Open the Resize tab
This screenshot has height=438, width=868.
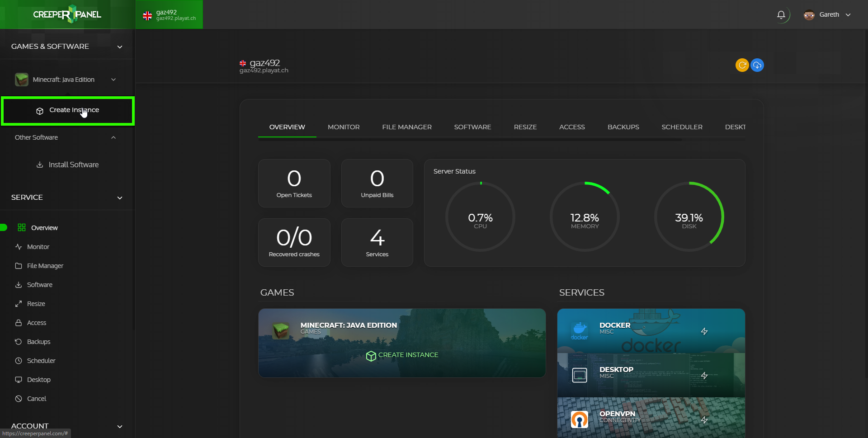[x=525, y=127]
